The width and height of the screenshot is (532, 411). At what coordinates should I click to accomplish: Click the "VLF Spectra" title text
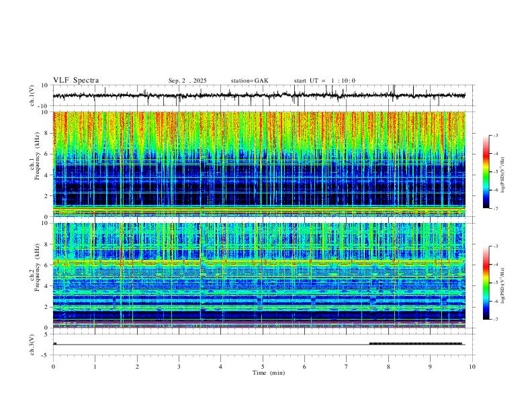pyautogui.click(x=76, y=81)
